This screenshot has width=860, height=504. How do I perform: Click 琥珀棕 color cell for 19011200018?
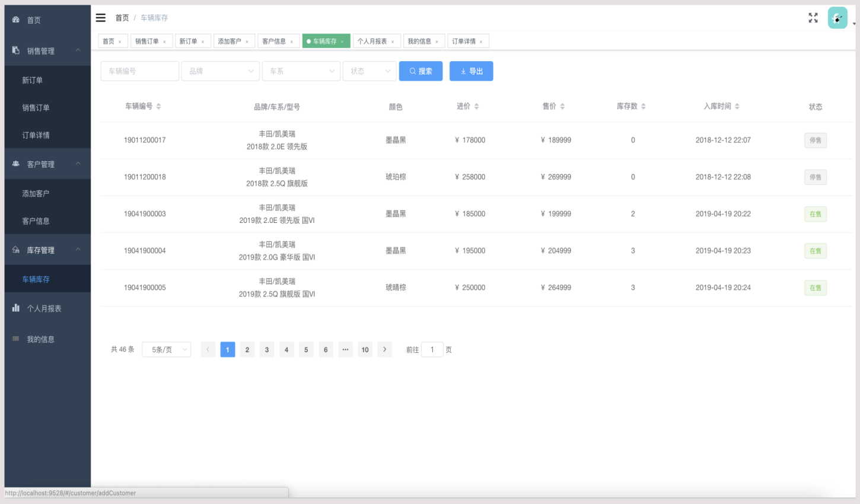[396, 177]
